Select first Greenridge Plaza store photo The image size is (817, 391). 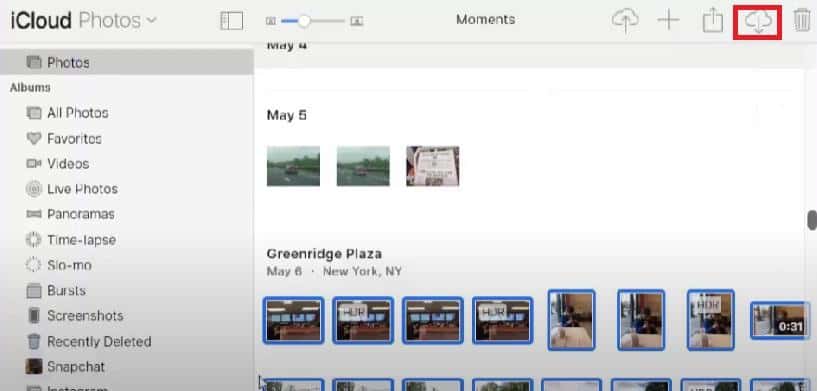[293, 320]
